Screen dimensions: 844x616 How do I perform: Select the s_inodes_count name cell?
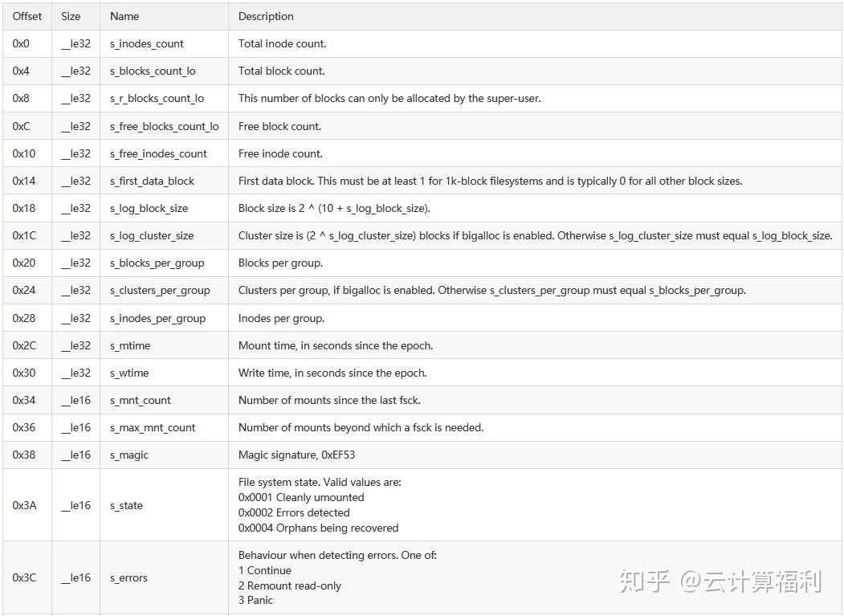pyautogui.click(x=146, y=43)
